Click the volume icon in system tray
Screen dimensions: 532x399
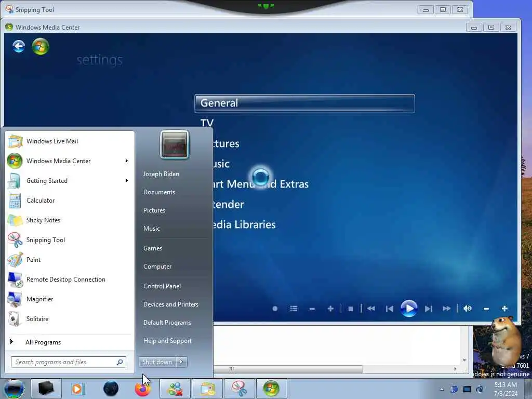[x=480, y=389]
